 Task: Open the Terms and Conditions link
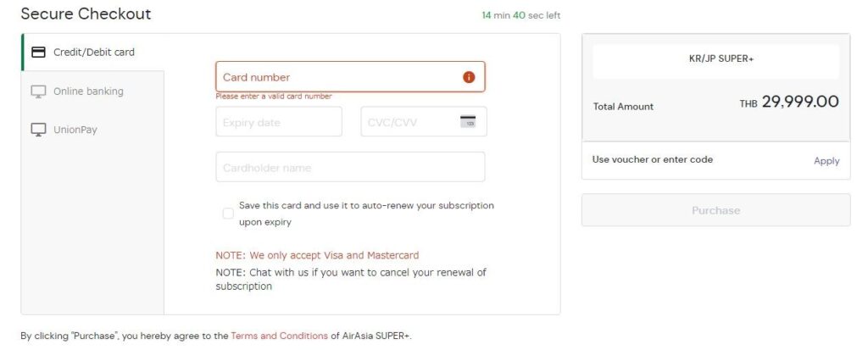coord(279,336)
